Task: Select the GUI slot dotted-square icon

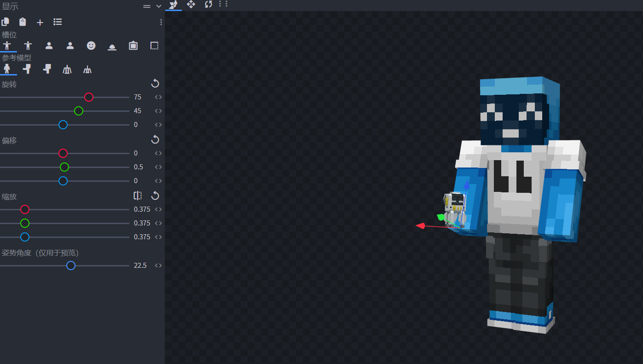Action: pos(154,46)
